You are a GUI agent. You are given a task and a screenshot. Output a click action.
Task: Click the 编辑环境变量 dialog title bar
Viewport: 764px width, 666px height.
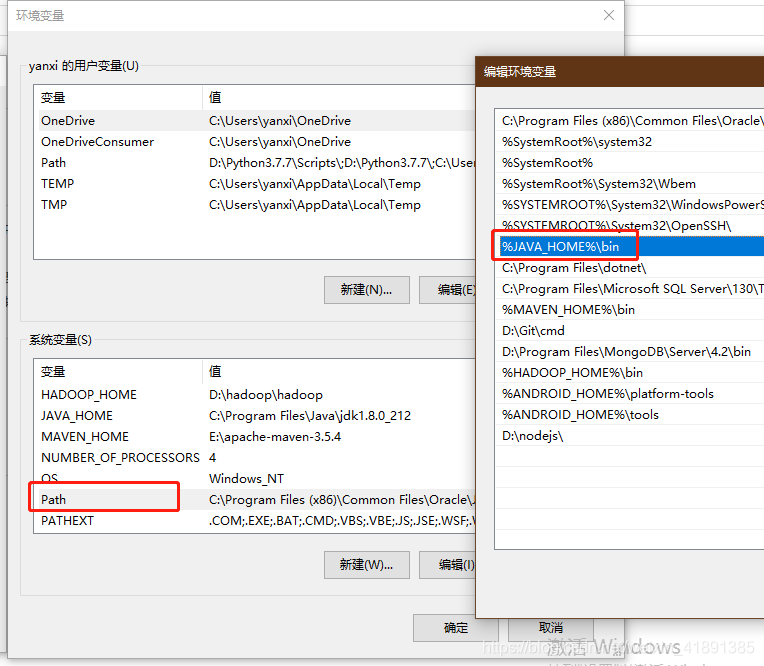pyautogui.click(x=620, y=72)
